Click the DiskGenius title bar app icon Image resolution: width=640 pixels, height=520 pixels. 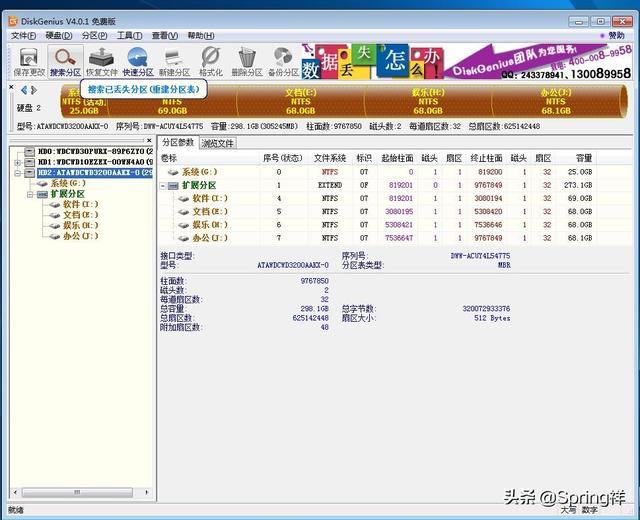coord(13,21)
